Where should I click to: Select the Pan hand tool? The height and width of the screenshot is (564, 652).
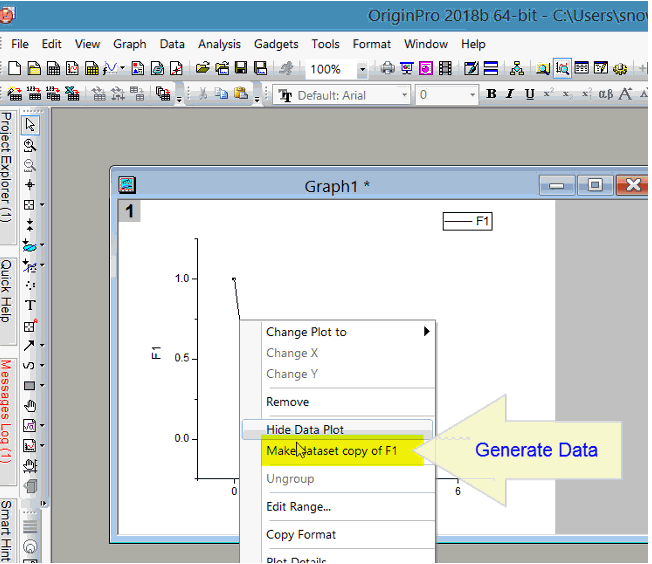[x=30, y=406]
